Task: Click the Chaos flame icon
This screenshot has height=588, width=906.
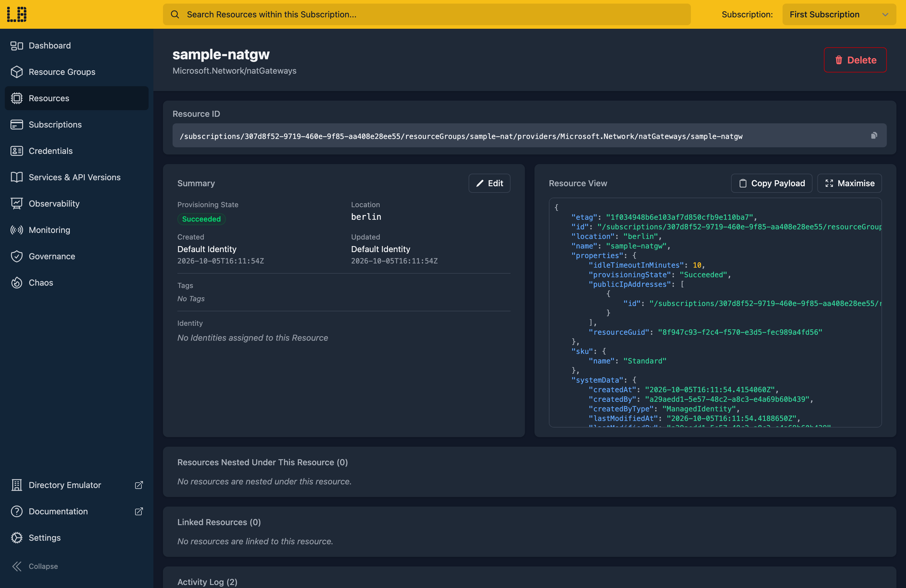Action: point(17,283)
